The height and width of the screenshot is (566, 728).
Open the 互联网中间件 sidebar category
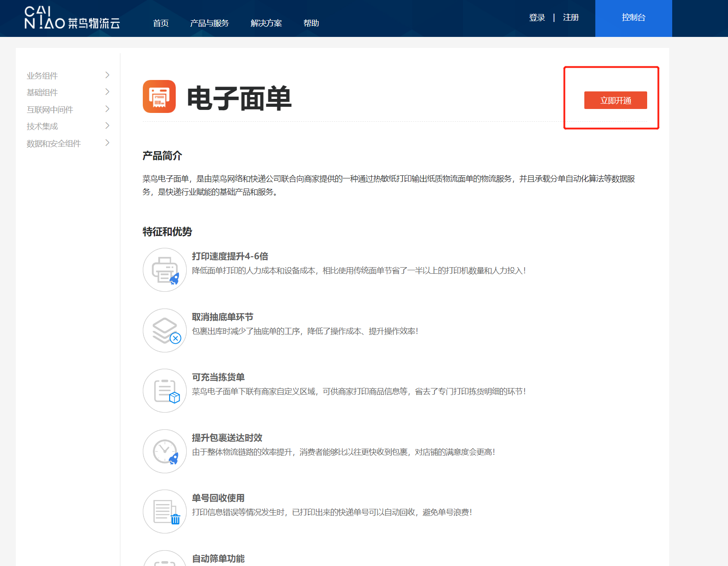[50, 109]
